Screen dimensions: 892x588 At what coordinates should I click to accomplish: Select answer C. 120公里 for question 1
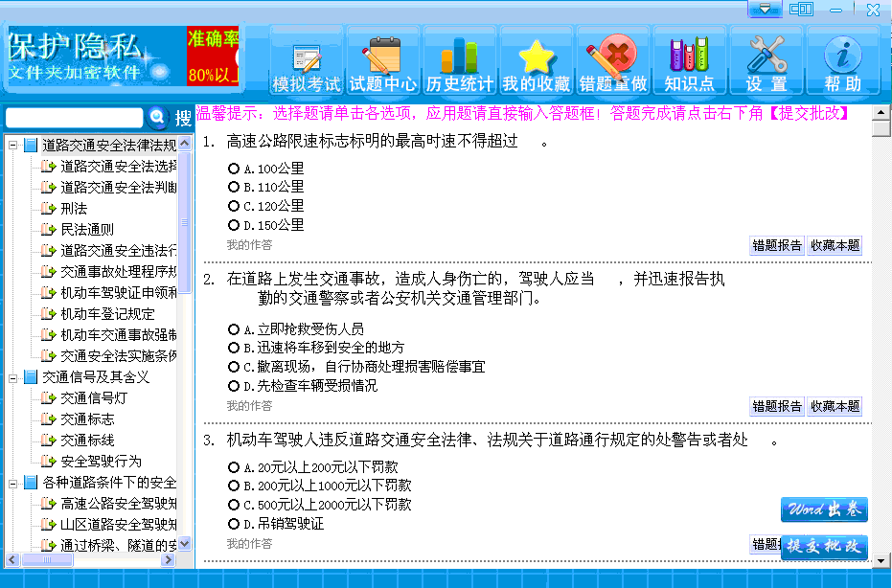pos(233,206)
